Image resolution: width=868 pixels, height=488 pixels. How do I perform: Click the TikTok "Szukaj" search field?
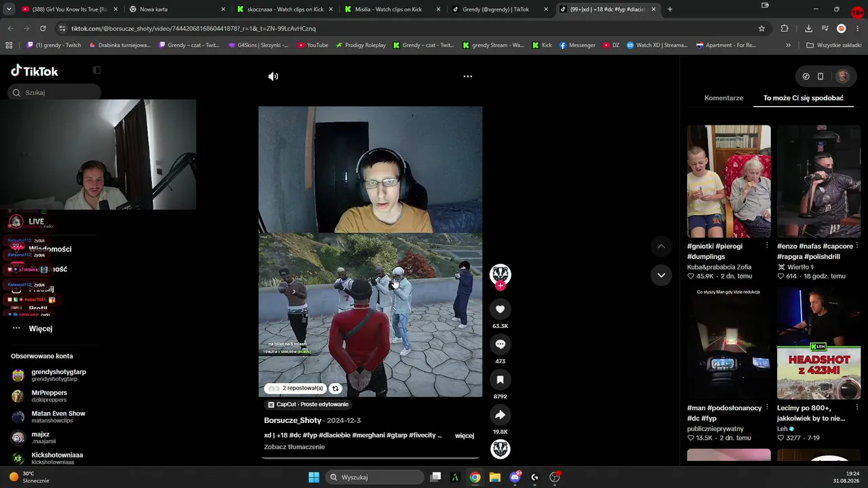click(x=56, y=92)
